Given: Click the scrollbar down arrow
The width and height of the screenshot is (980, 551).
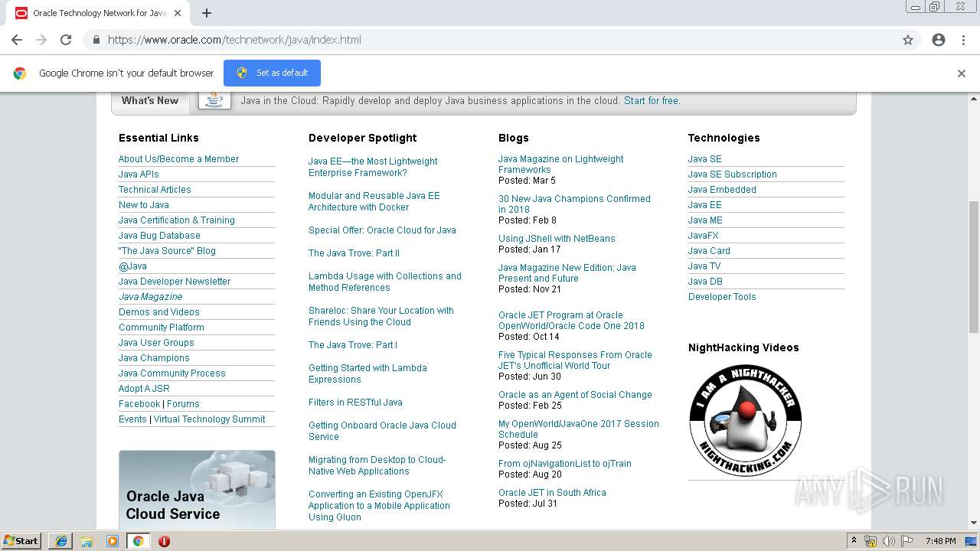Looking at the screenshot, I should pos(974,523).
